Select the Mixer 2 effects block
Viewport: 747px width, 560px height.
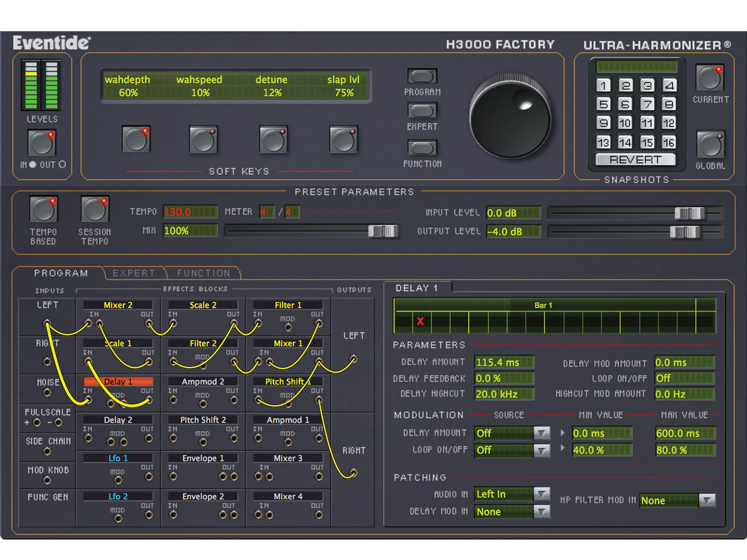tap(118, 305)
